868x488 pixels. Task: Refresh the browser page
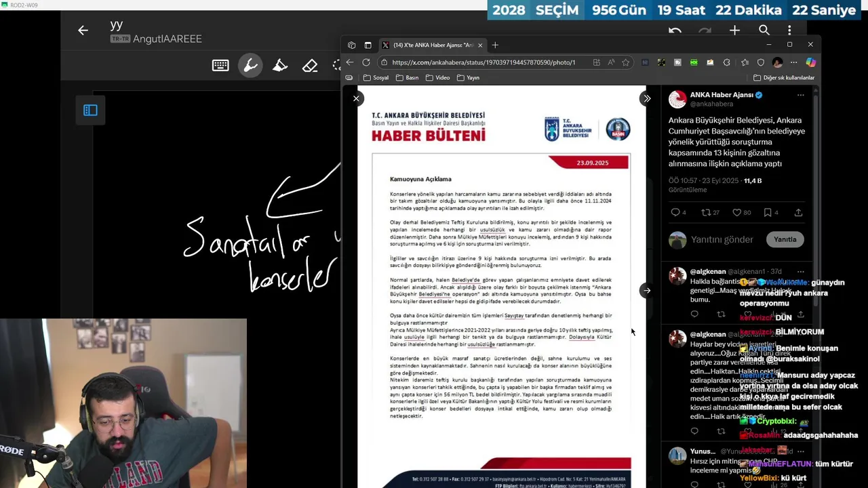(366, 62)
